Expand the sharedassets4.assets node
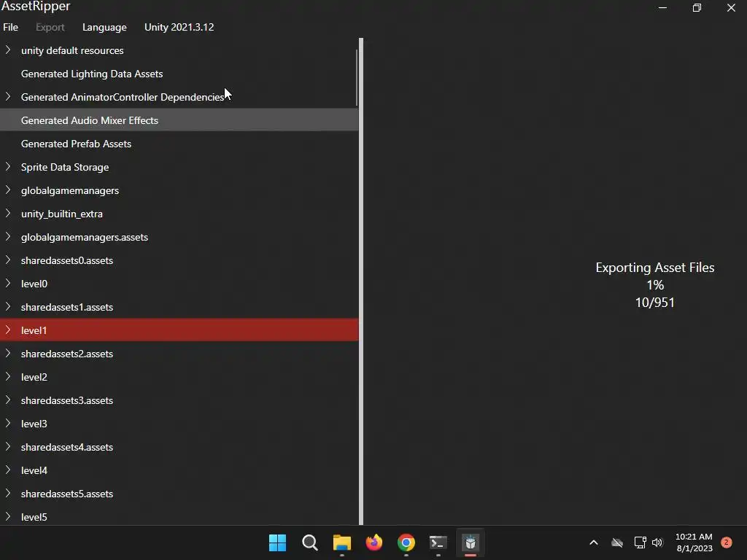The image size is (747, 560). [7, 446]
